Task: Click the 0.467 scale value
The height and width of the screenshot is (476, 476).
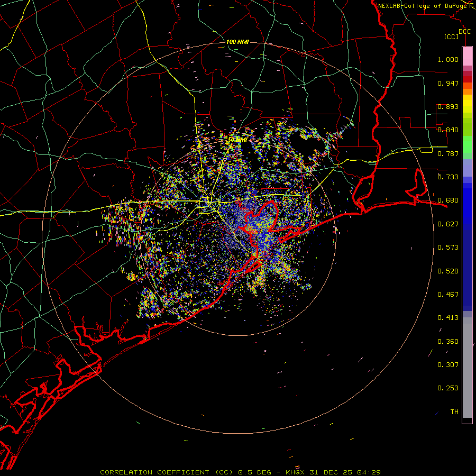Action: pyautogui.click(x=448, y=295)
